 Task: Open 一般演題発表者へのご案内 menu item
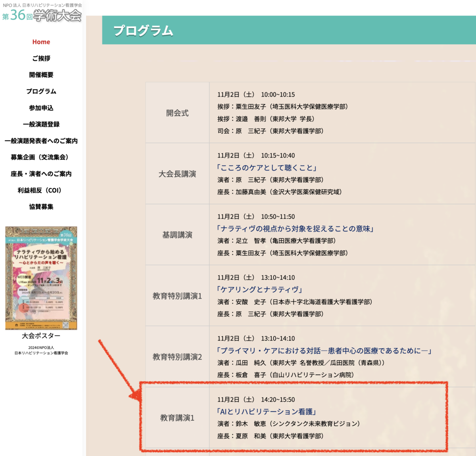[x=41, y=141]
